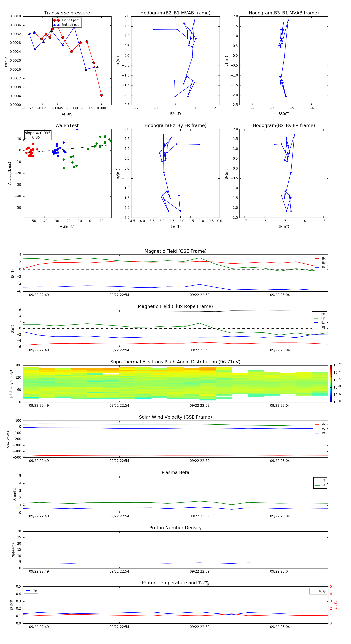Image resolution: width=351 pixels, height=644 pixels.
Task: Click the dashed fit line in WalenTest plot
Action: pyautogui.click(x=67, y=149)
